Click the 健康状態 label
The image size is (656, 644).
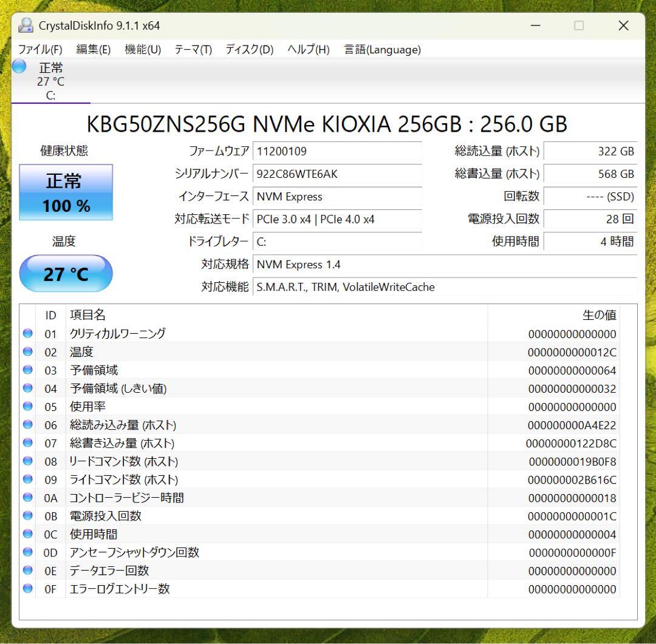(64, 151)
